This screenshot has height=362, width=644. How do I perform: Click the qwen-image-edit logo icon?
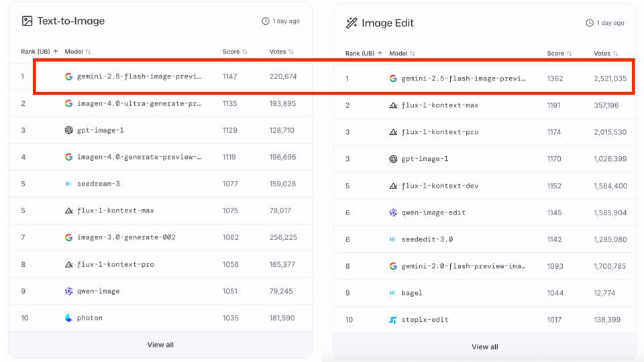tap(393, 213)
